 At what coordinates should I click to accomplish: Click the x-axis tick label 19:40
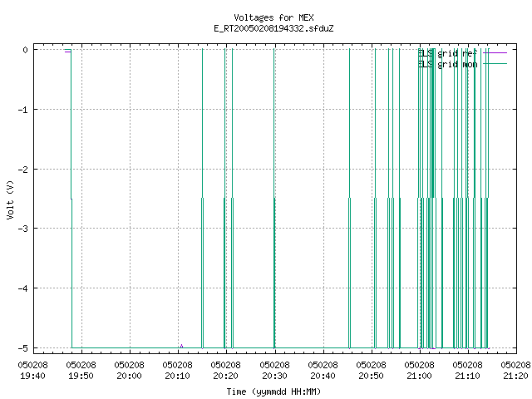click(x=33, y=376)
